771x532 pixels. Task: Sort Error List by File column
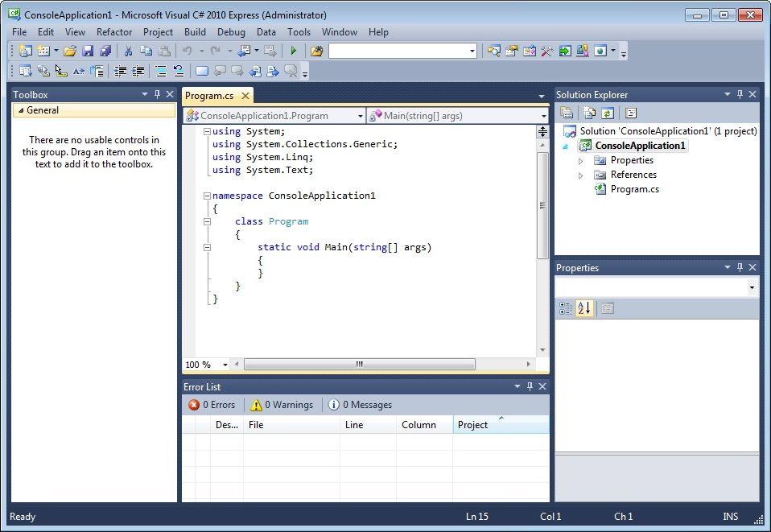(x=291, y=425)
